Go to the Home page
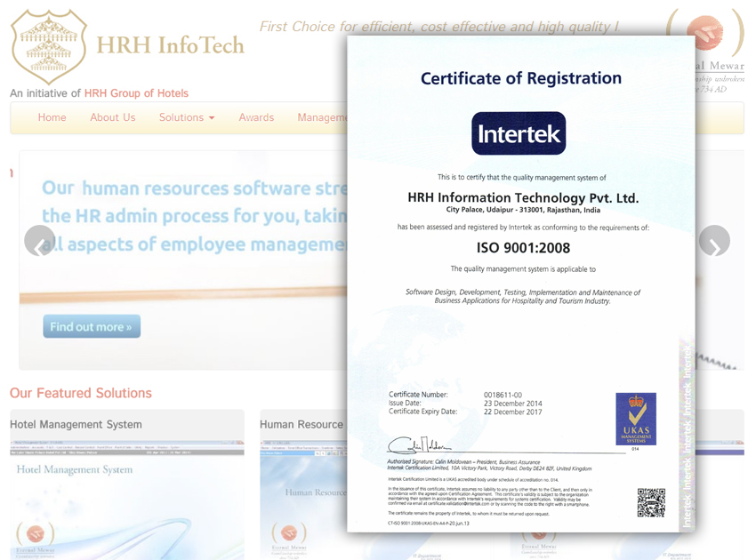 tap(52, 117)
